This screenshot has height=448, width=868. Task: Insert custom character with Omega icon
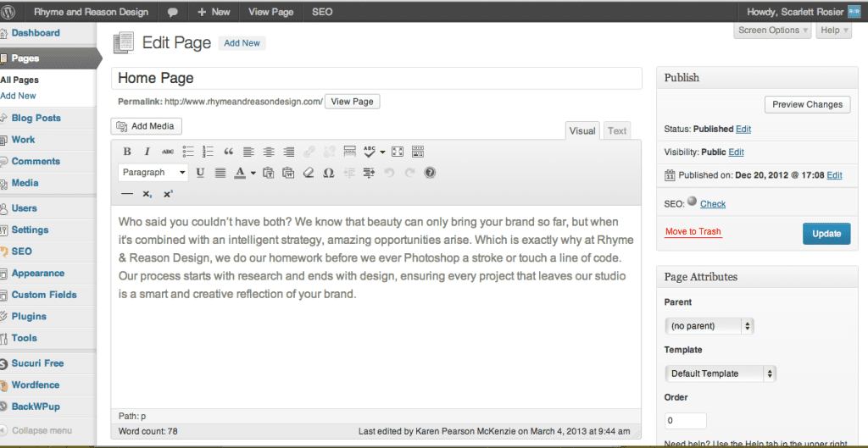point(328,173)
